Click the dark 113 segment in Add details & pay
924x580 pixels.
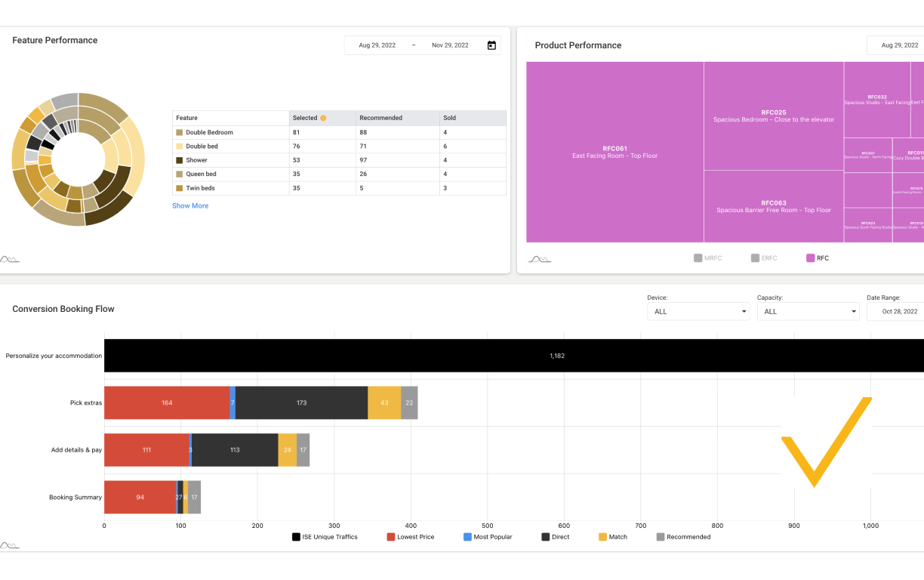[x=235, y=450]
